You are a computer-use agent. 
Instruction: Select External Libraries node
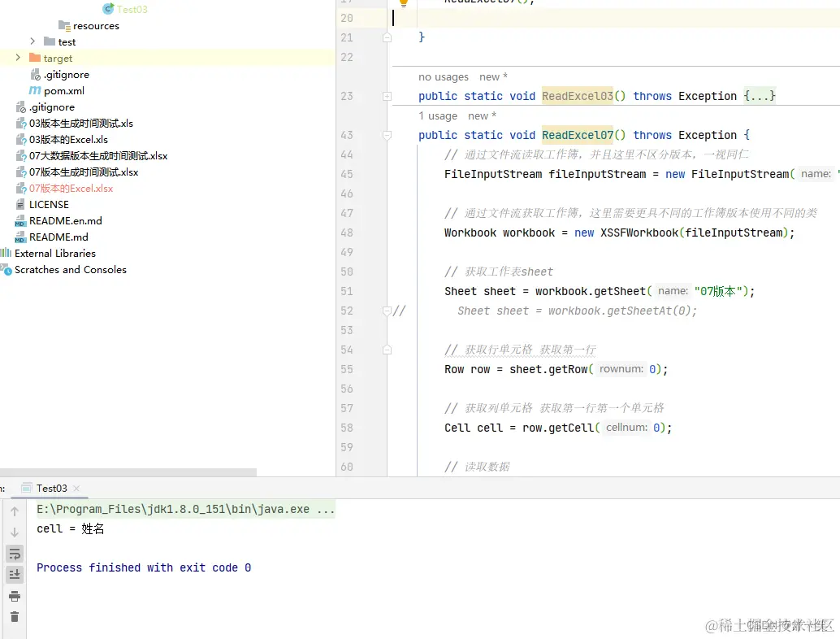[x=55, y=253]
